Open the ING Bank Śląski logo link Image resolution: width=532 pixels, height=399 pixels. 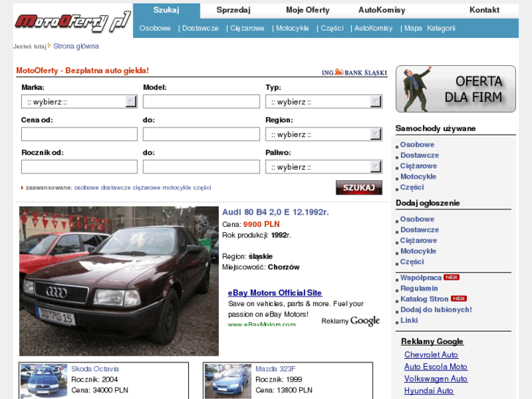click(354, 72)
